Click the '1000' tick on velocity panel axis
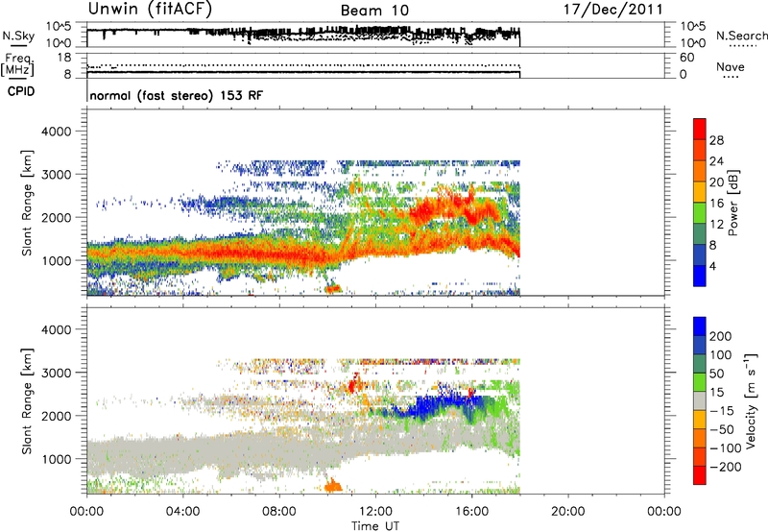The width and height of the screenshot is (768, 532). (56, 459)
